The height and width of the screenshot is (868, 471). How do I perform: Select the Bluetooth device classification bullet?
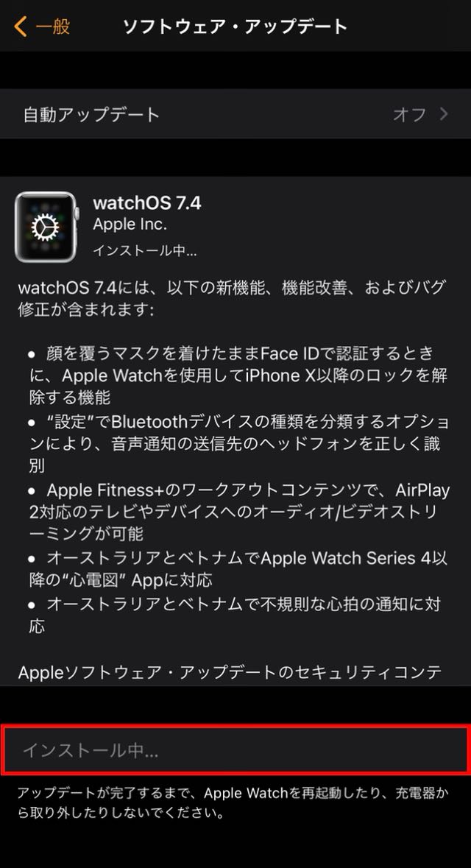(238, 444)
